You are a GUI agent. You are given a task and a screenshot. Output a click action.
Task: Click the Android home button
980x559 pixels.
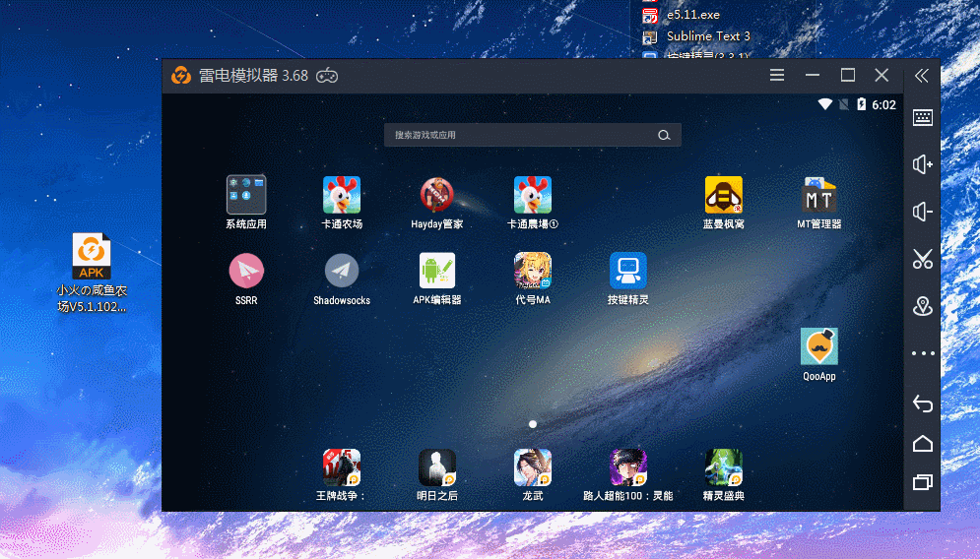click(x=923, y=444)
